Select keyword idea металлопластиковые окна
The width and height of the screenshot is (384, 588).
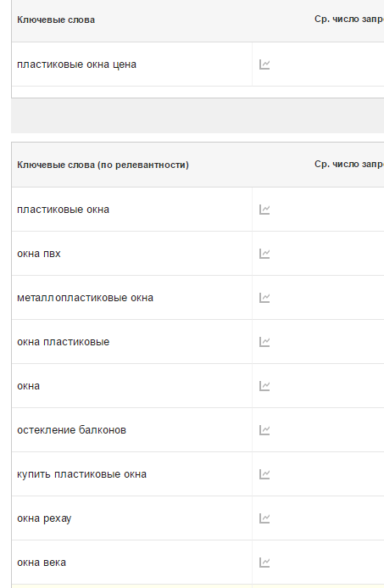85,298
